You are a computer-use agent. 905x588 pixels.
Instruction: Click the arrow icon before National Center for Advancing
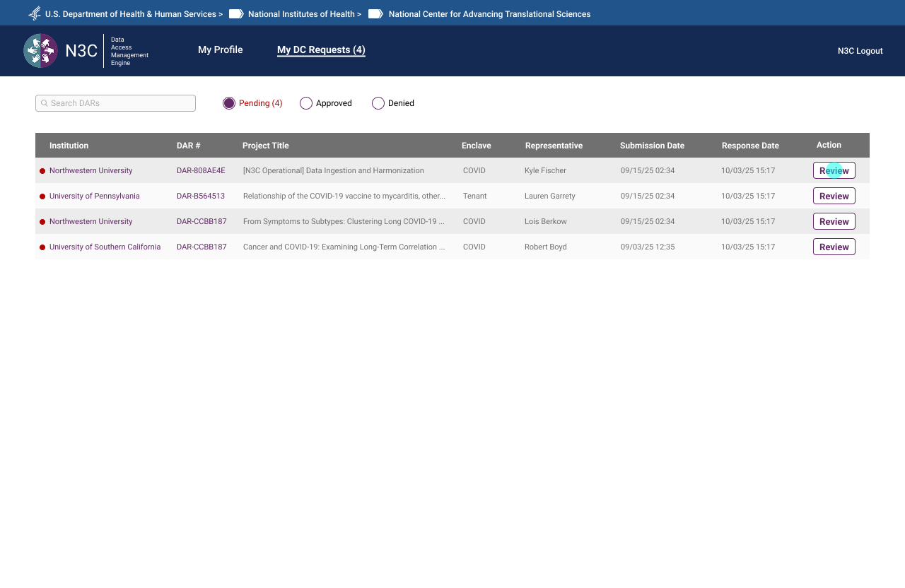pyautogui.click(x=375, y=13)
